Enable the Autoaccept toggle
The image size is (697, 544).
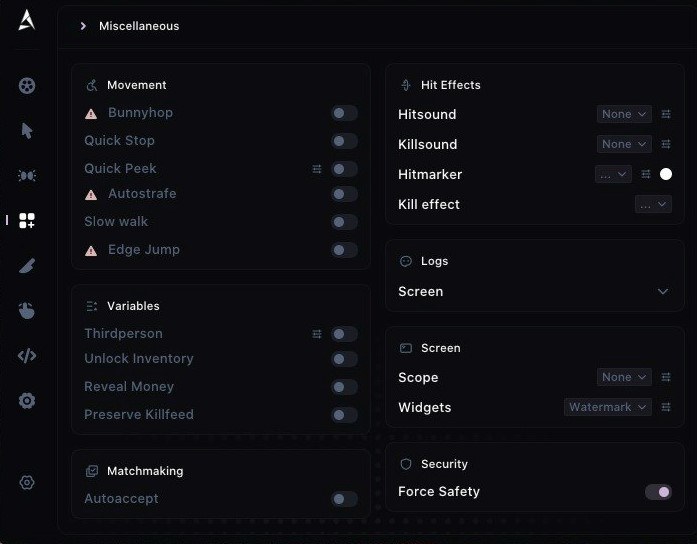344,499
